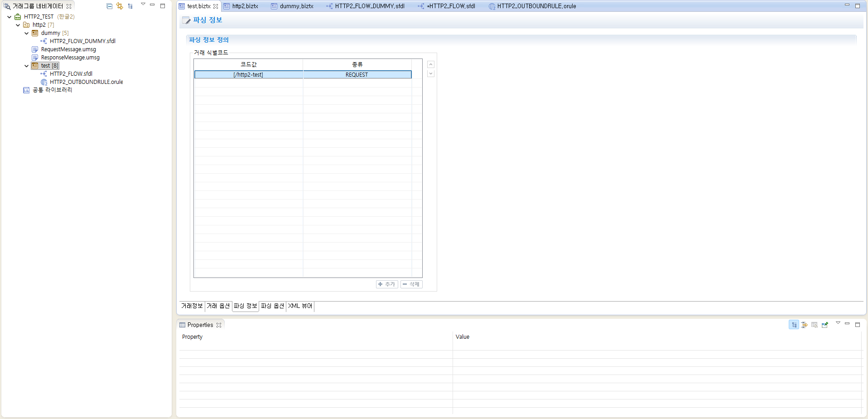Image resolution: width=868 pixels, height=419 pixels.
Task: Click the Collapse All icon in navigator toolbar
Action: [110, 6]
